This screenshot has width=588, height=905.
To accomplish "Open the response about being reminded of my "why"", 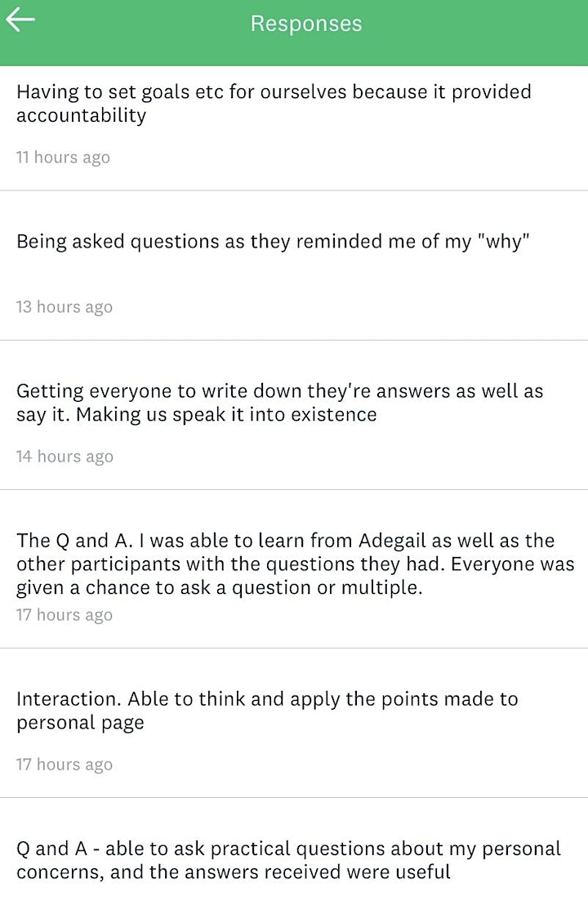I will pos(294,265).
